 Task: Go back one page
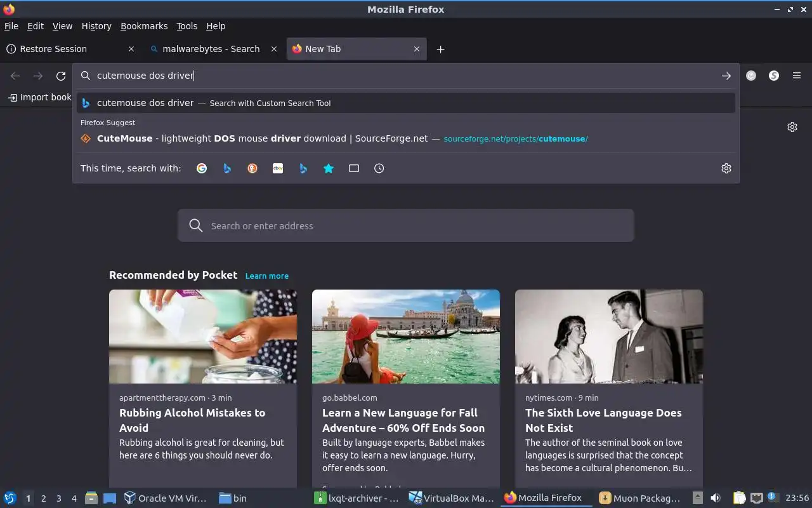[x=15, y=76]
